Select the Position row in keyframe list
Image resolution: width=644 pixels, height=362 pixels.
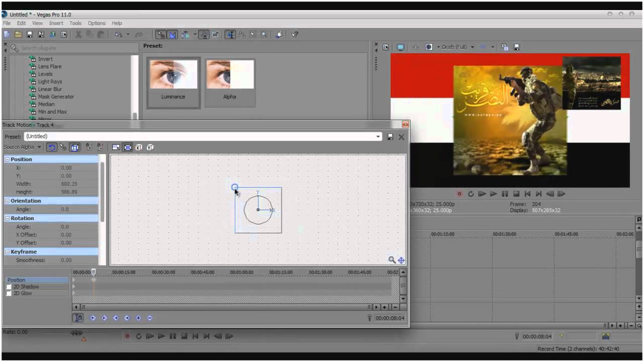(37, 280)
